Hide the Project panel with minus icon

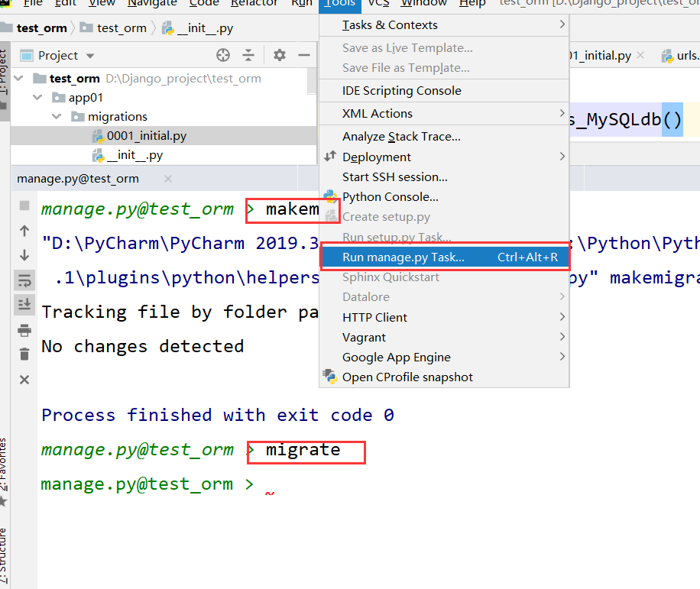[304, 55]
